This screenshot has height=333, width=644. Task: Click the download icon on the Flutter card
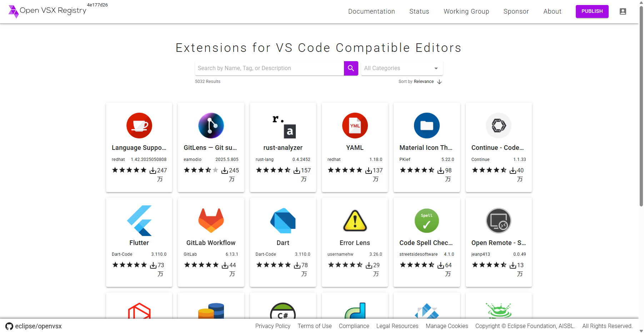point(153,265)
